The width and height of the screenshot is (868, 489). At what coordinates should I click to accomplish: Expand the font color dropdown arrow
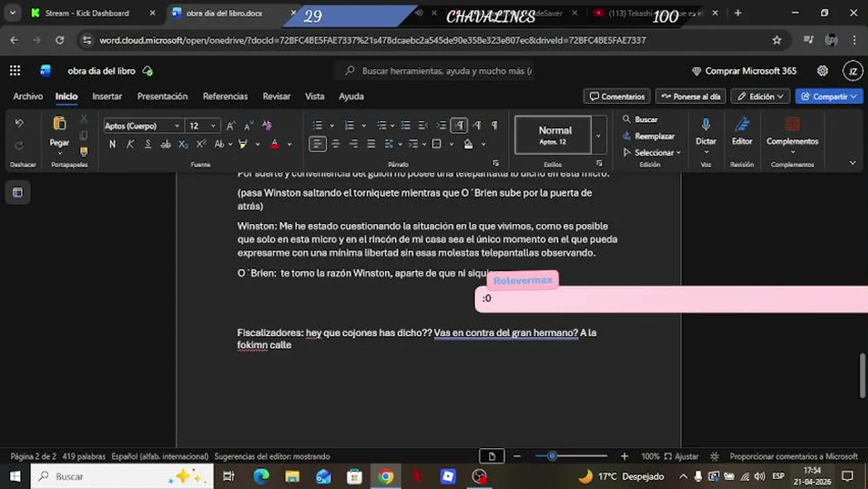click(289, 144)
